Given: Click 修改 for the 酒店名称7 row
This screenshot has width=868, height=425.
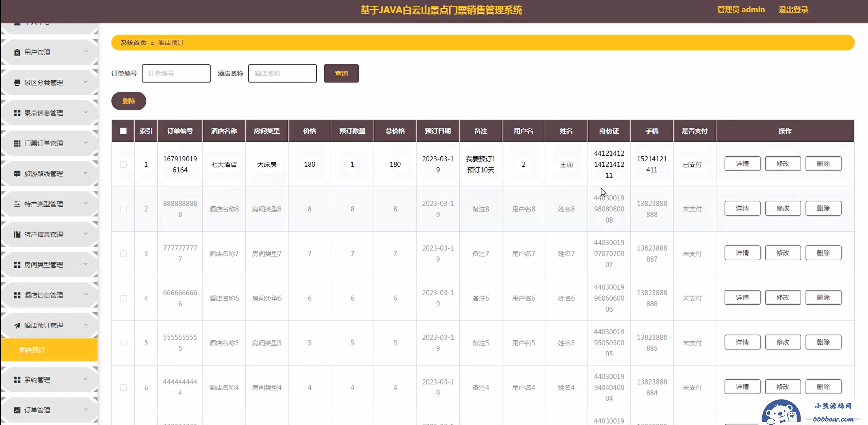Looking at the screenshot, I should 783,253.
